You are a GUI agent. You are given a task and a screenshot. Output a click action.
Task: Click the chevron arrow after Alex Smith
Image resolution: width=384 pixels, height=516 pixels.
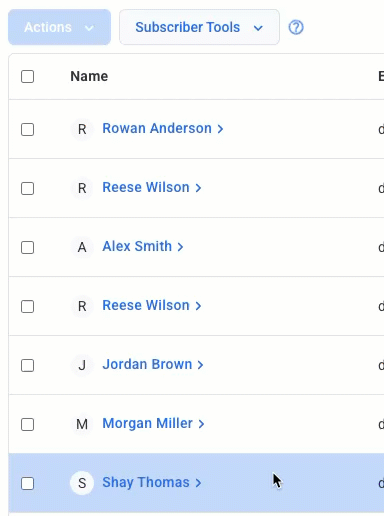click(x=180, y=247)
